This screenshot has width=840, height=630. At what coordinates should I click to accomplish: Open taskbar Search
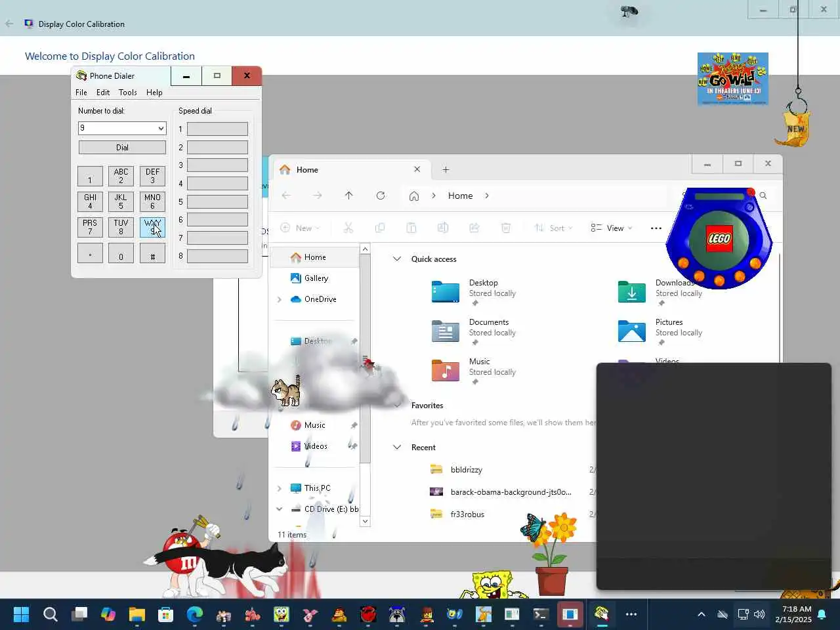[x=51, y=614]
